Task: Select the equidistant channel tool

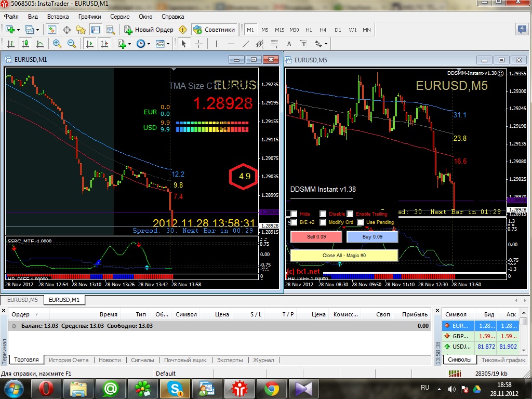Action: pos(260,44)
